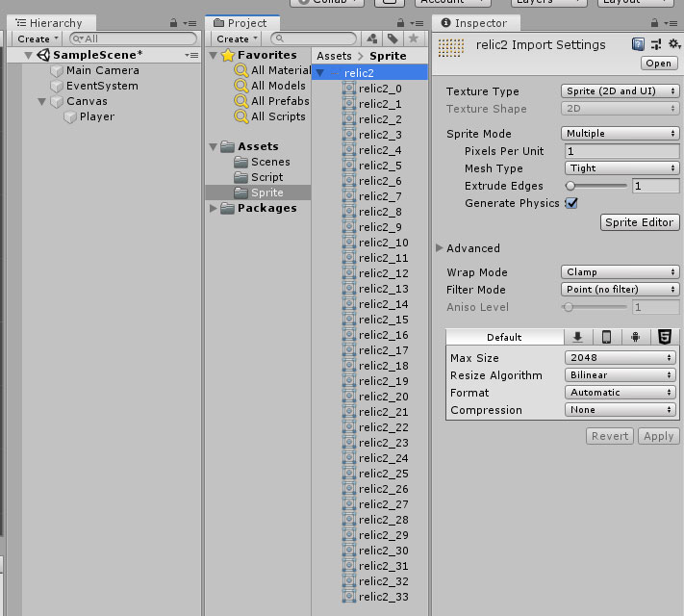Image resolution: width=684 pixels, height=616 pixels.
Task: Click the preset sliders icon in Inspector
Action: (656, 44)
